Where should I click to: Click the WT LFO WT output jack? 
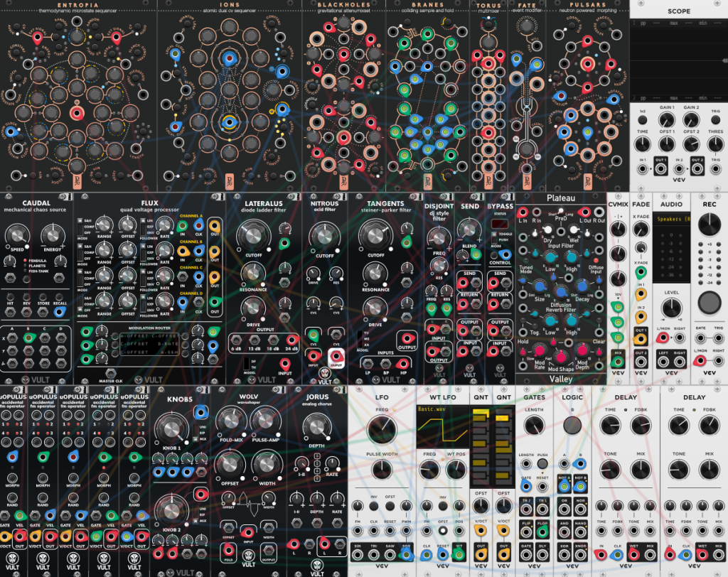coord(459,554)
